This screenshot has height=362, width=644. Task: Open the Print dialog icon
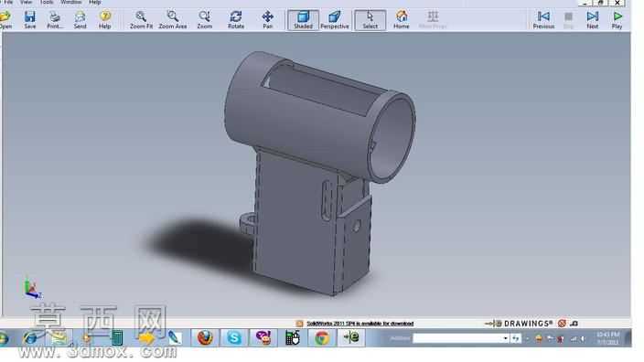pos(55,19)
